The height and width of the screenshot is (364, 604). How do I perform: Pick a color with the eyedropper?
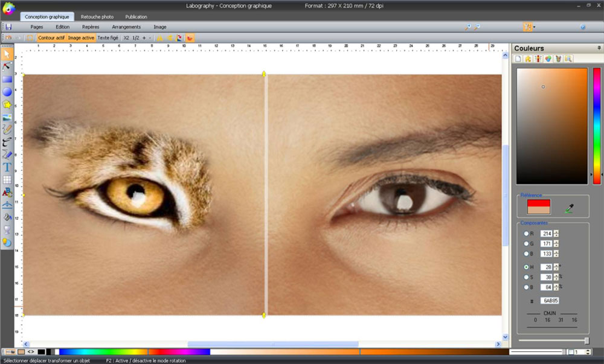click(x=569, y=208)
